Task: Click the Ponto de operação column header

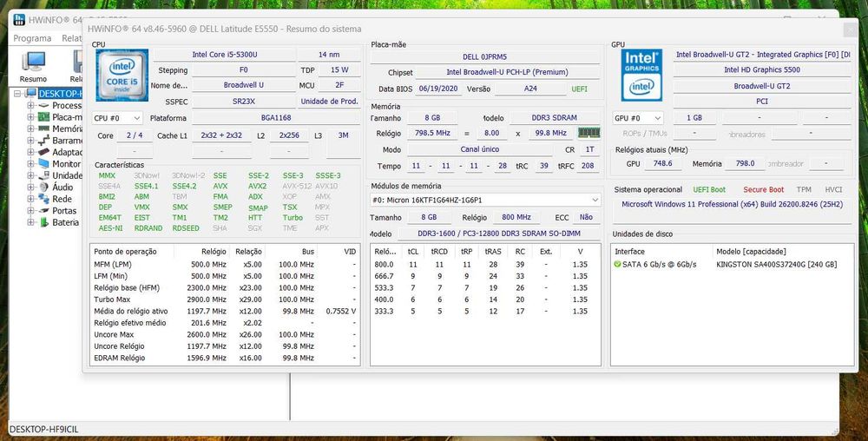Action: click(132, 251)
